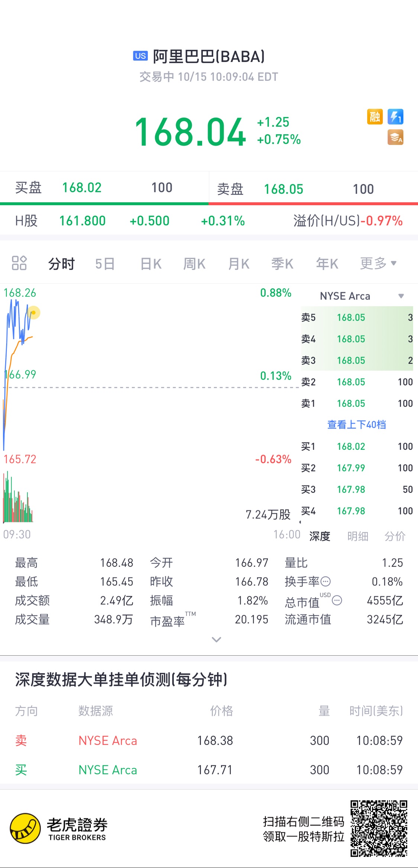Switch to the 周K chart tab

tap(194, 264)
